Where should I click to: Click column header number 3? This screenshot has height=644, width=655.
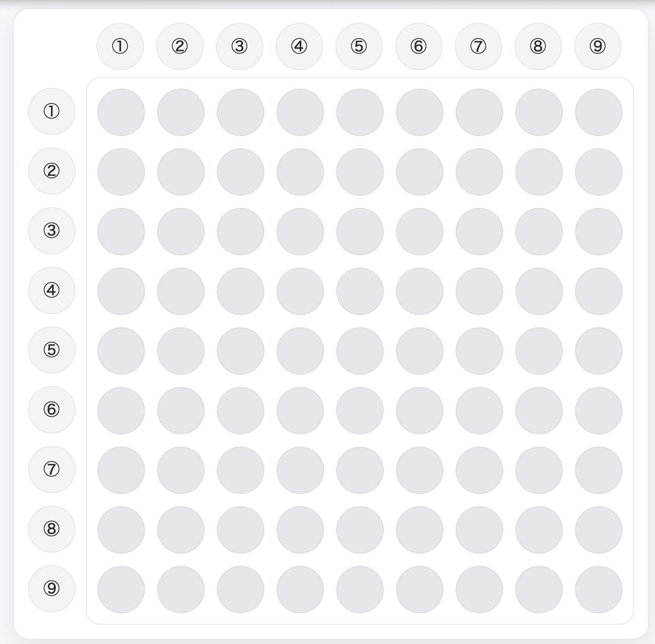(x=240, y=47)
